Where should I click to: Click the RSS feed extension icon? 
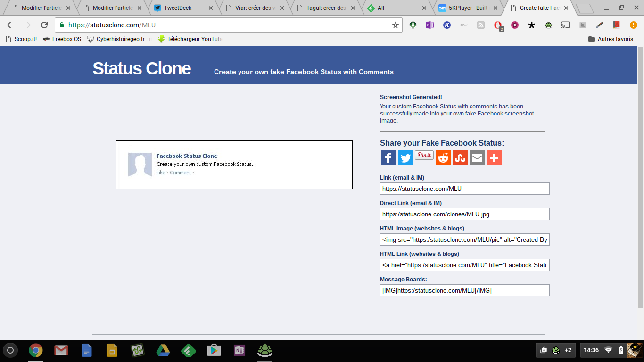click(x=481, y=25)
